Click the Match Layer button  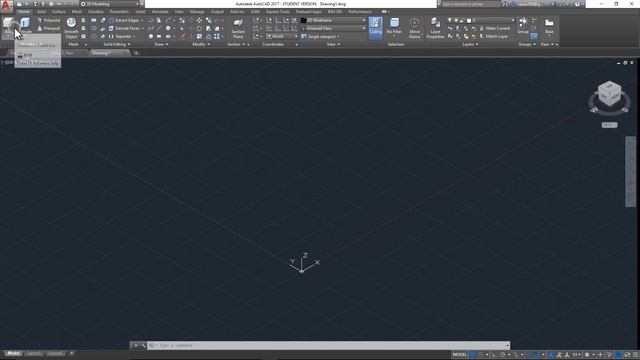pyautogui.click(x=493, y=36)
